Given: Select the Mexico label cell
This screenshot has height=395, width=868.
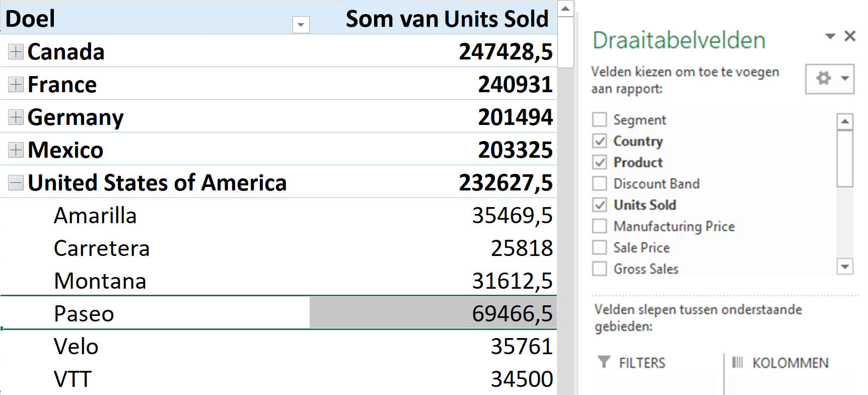Looking at the screenshot, I should coord(65,150).
